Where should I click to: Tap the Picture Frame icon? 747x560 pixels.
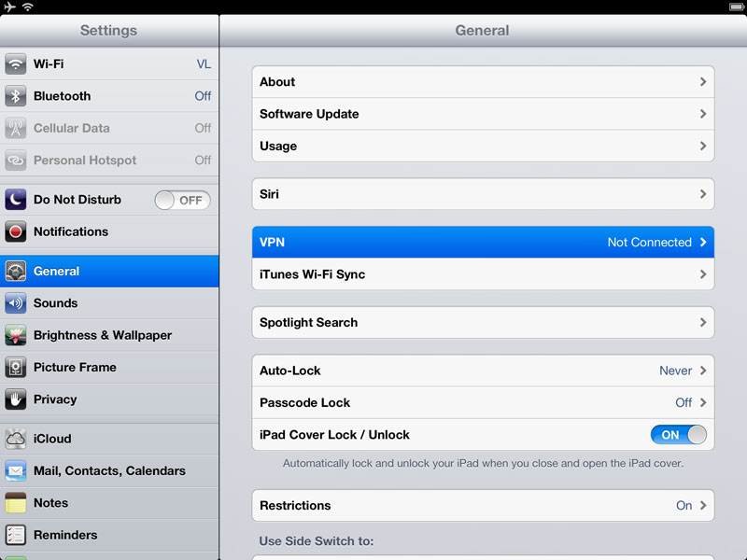15,367
